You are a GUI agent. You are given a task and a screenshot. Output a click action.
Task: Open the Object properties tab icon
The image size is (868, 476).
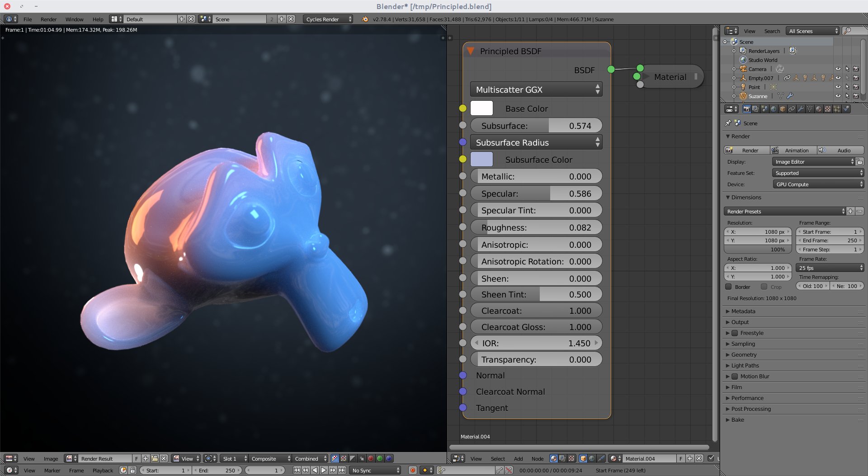[x=783, y=109]
